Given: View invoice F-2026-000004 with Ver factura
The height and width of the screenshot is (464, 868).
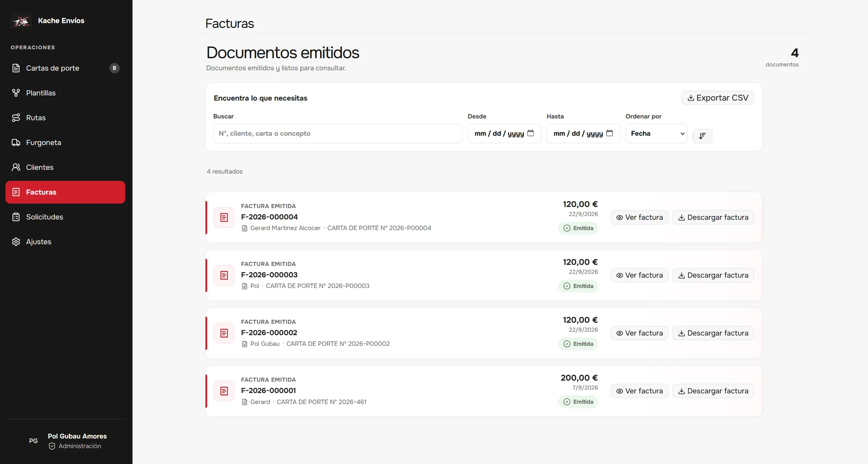Looking at the screenshot, I should coord(639,217).
